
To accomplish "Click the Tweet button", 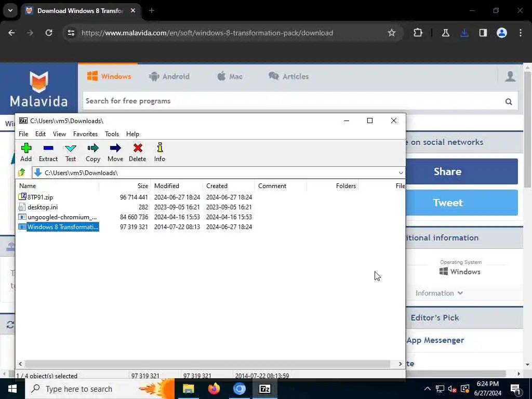I will click(462, 203).
